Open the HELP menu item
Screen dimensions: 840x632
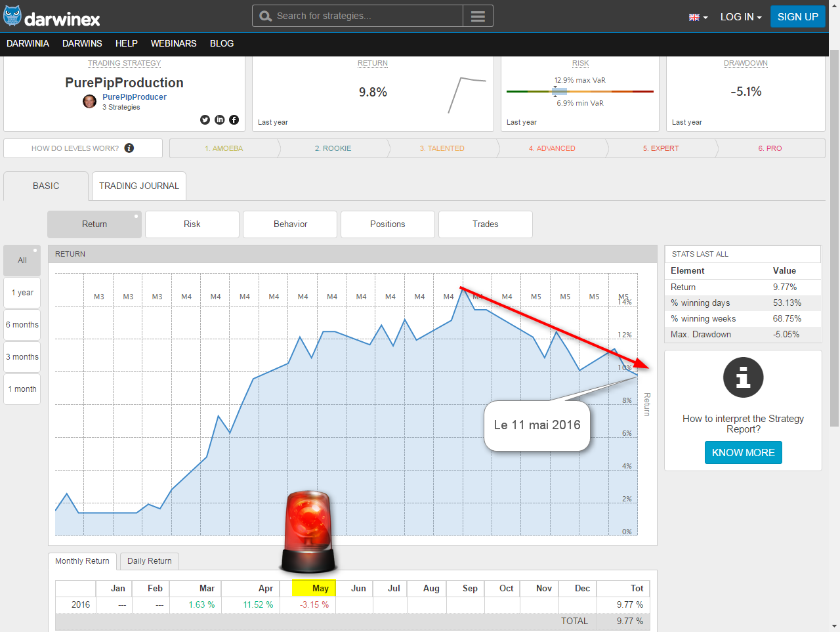[127, 43]
